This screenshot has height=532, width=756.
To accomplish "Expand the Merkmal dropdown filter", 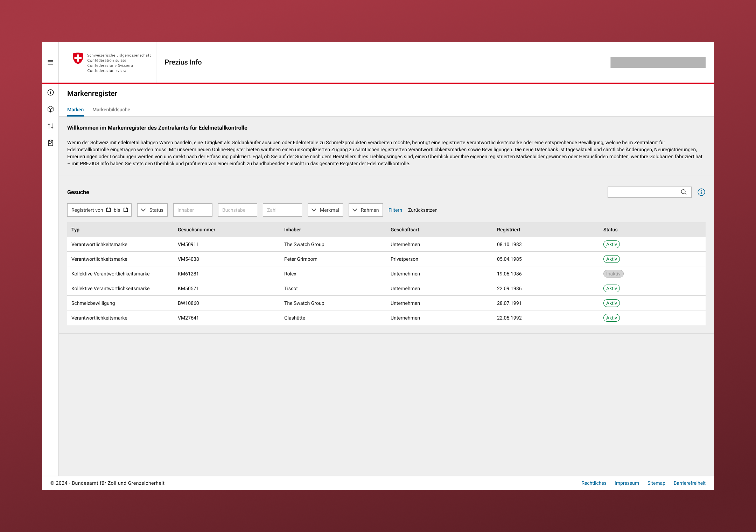I will [325, 210].
